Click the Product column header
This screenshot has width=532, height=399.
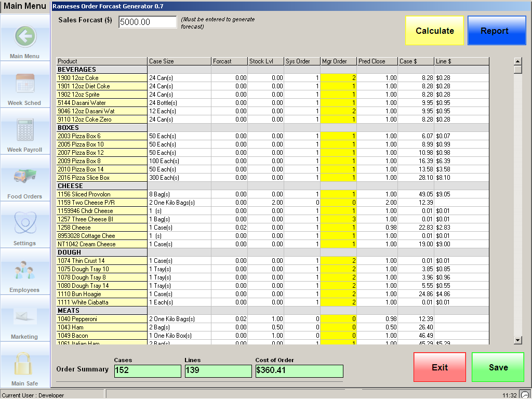click(x=102, y=61)
